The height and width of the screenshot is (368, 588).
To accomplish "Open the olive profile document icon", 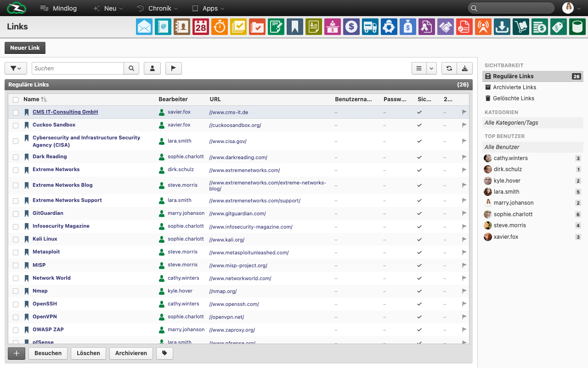I will pos(314,27).
